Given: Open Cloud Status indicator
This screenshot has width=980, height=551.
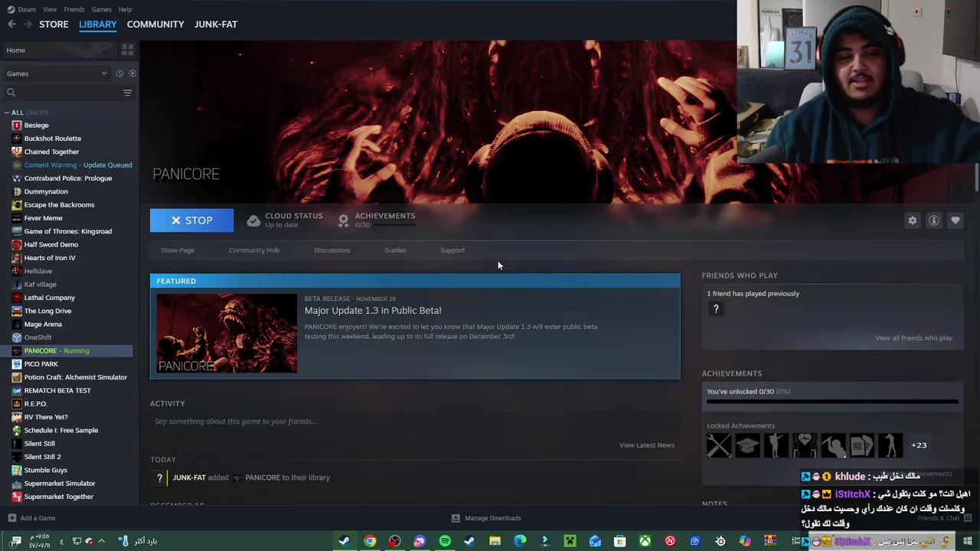Looking at the screenshot, I should tap(285, 220).
